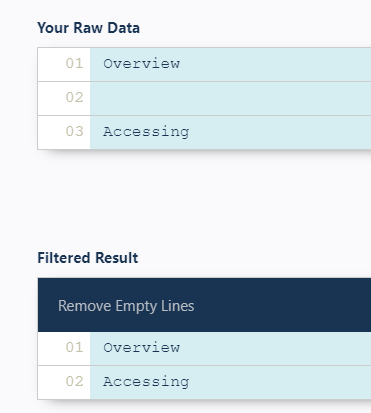Click the word 'Filtered' in the lower heading
The height and width of the screenshot is (413, 371).
pyautogui.click(x=64, y=258)
